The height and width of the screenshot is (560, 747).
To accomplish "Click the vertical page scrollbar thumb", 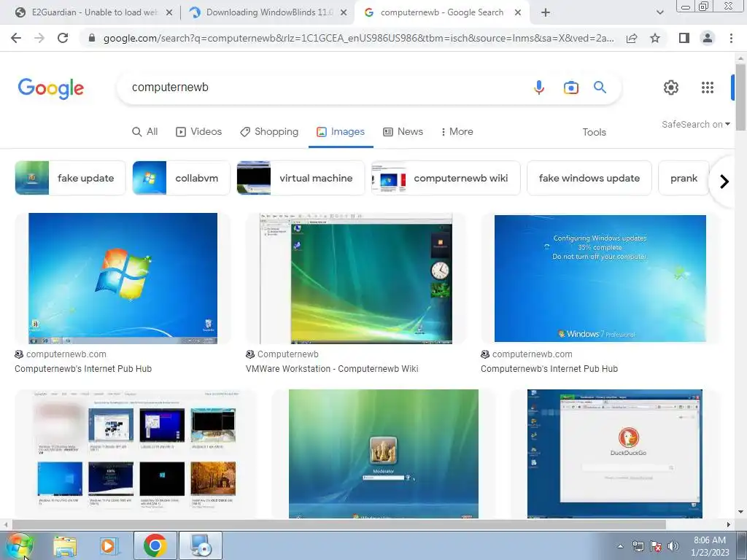I will click(740, 97).
